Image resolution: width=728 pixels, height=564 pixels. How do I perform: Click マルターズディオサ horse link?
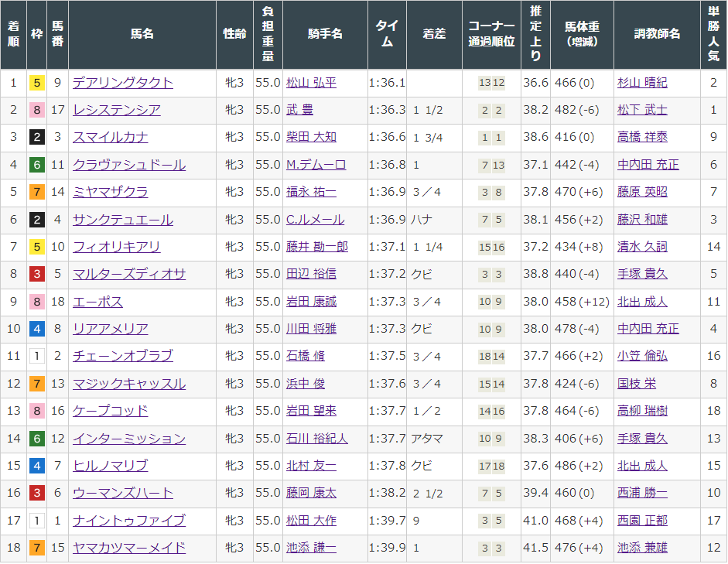point(129,275)
